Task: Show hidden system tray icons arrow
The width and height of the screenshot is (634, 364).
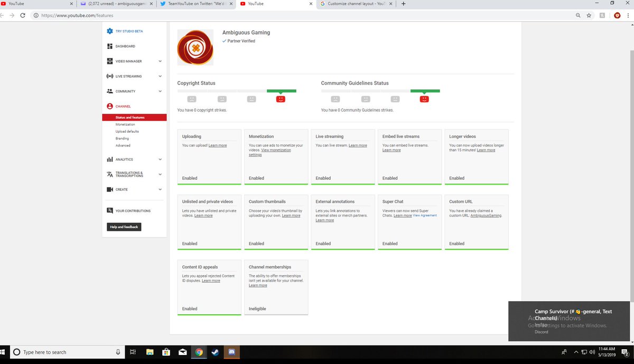Action: pyautogui.click(x=576, y=352)
